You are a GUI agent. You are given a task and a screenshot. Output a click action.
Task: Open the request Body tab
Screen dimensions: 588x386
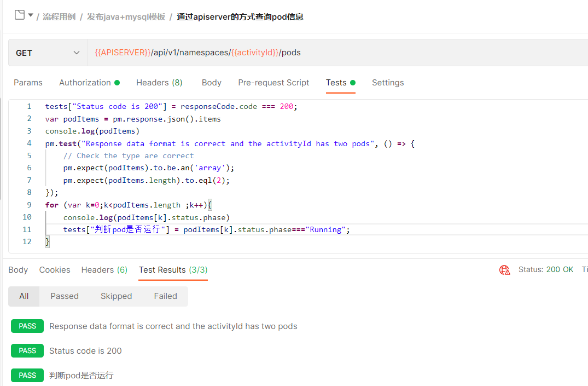(x=211, y=83)
